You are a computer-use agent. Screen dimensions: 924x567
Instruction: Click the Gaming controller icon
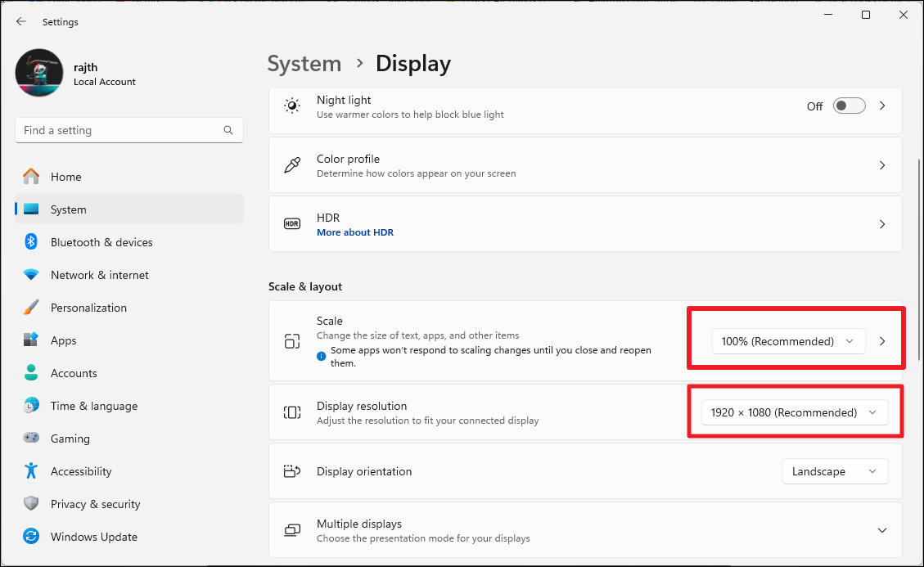pos(31,439)
